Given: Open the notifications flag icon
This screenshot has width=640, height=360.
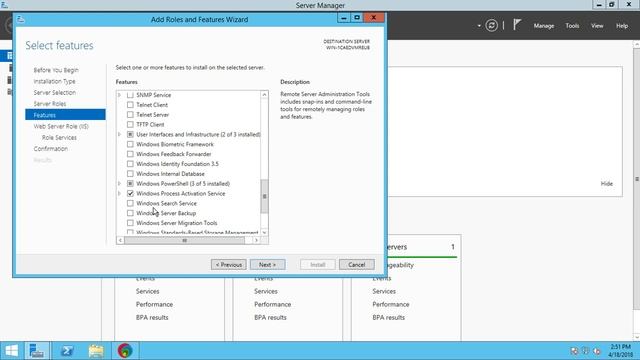Looking at the screenshot, I should click(517, 25).
